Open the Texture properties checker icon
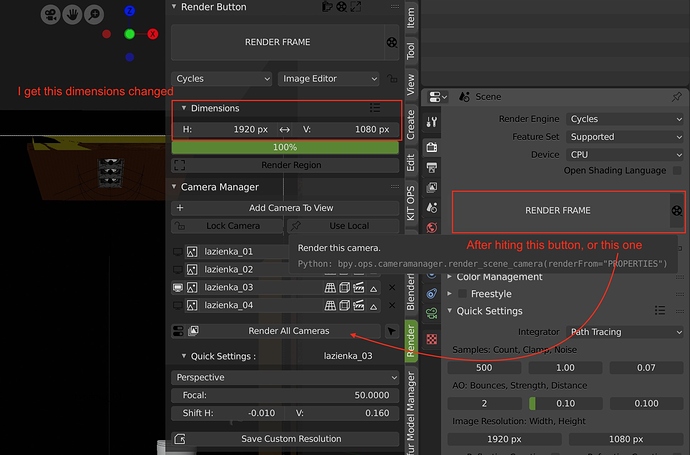Viewport: 690px width, 455px height. (x=432, y=339)
